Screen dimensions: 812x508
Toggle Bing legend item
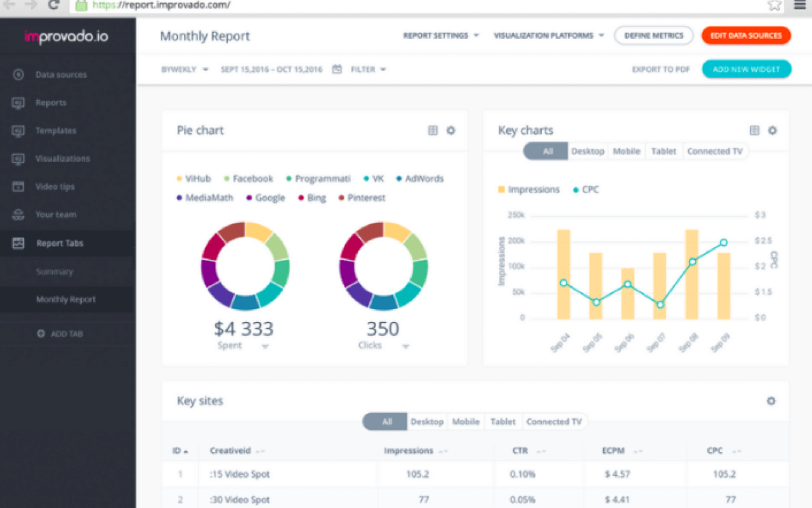[x=311, y=197]
